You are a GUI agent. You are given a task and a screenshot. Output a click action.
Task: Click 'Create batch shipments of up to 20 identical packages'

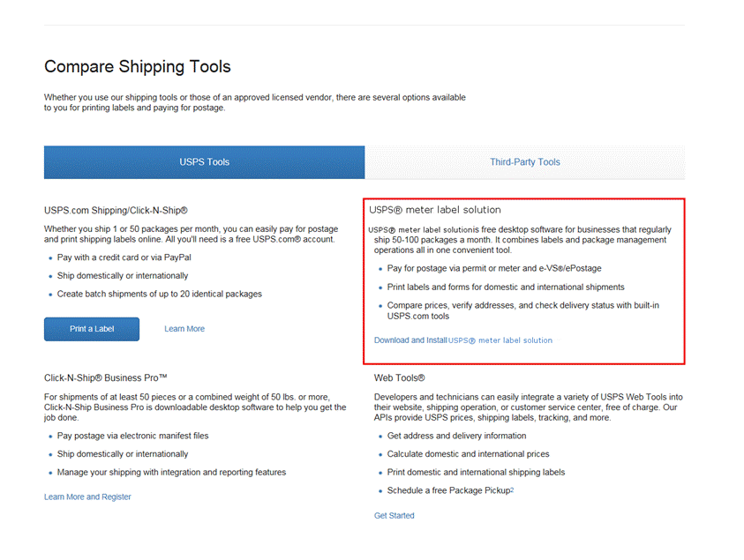click(x=160, y=294)
